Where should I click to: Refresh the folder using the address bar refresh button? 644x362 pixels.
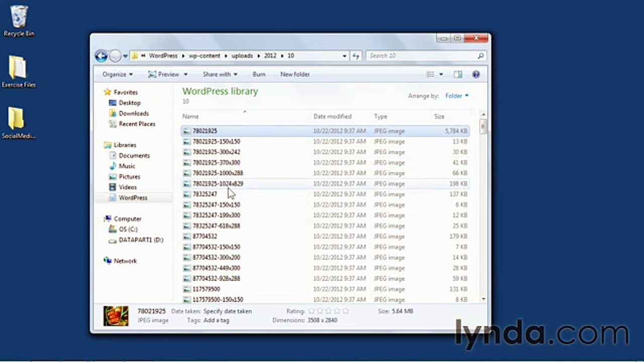356,56
